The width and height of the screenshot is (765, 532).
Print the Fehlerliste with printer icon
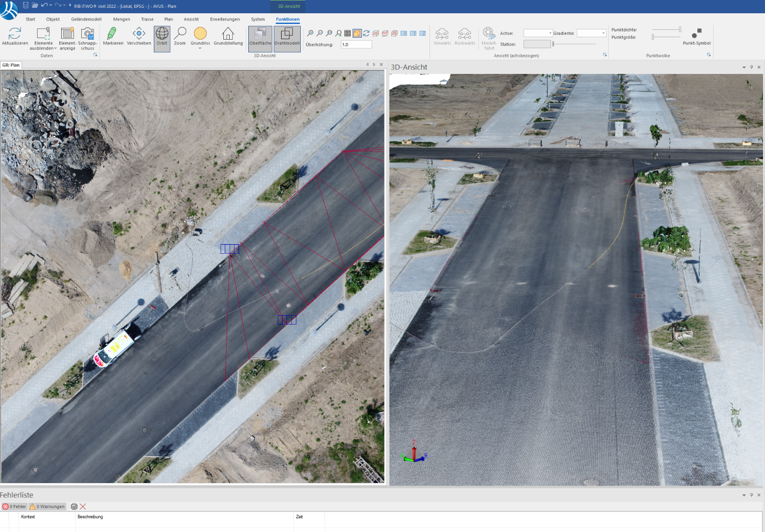point(74,507)
